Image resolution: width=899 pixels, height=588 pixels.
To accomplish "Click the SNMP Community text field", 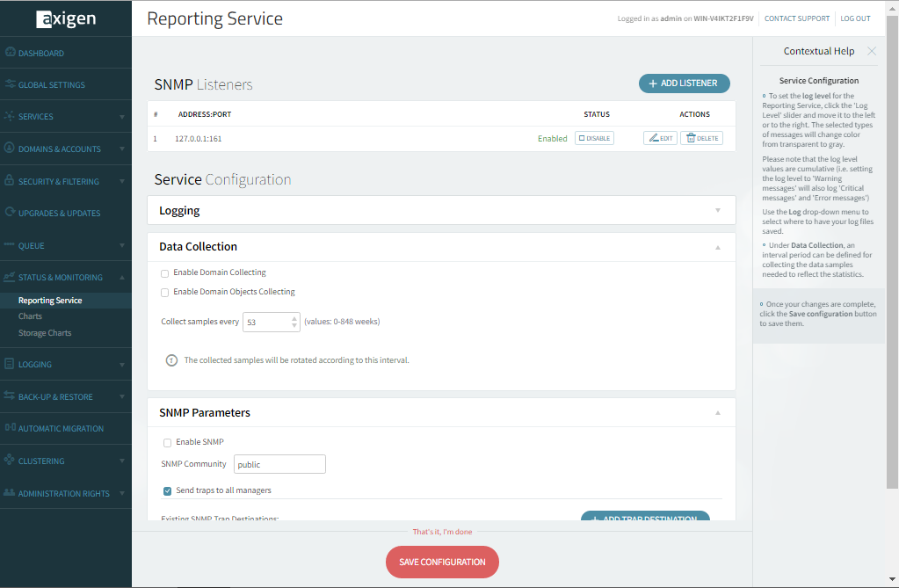I will pos(279,464).
